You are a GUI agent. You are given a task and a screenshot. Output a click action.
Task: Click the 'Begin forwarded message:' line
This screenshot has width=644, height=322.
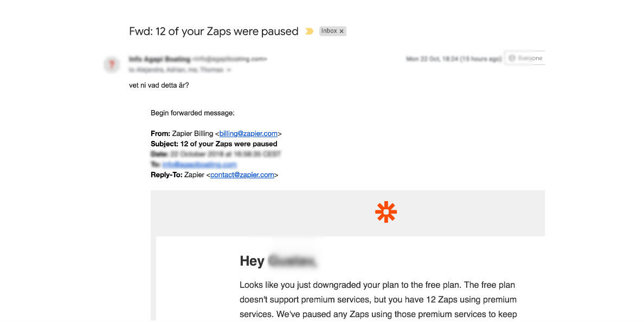[192, 113]
